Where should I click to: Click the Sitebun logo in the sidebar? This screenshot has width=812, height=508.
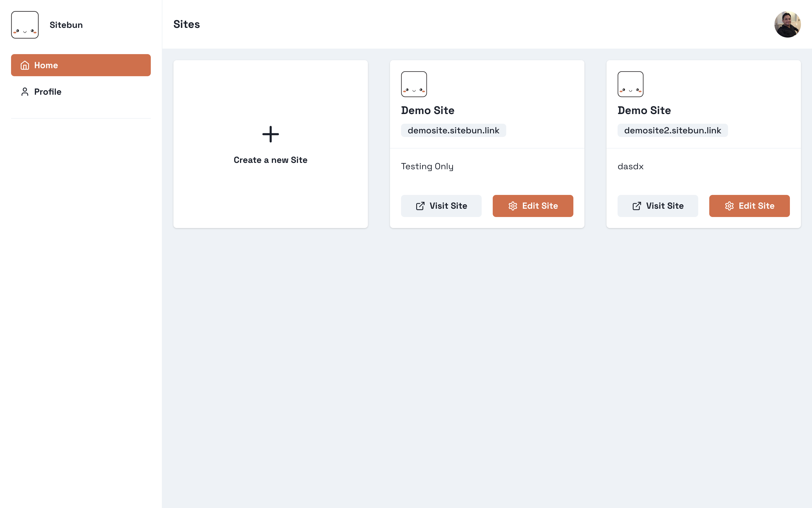click(x=25, y=25)
